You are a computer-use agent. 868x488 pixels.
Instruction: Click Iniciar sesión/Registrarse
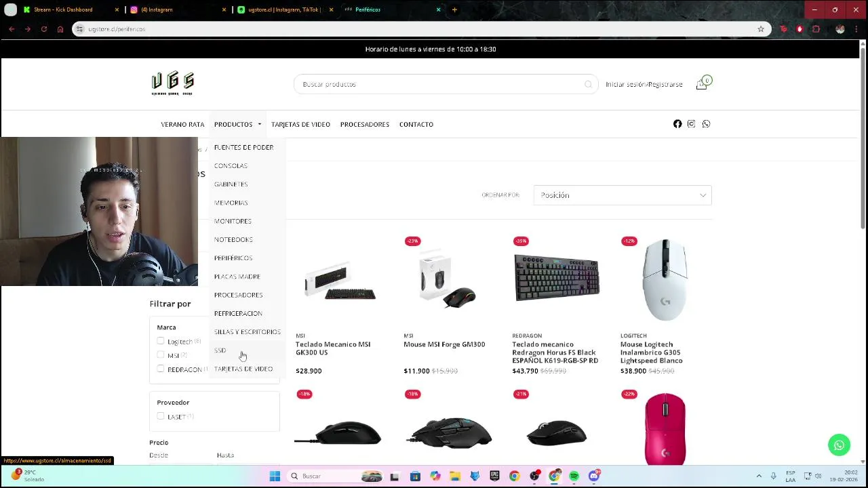coord(644,84)
